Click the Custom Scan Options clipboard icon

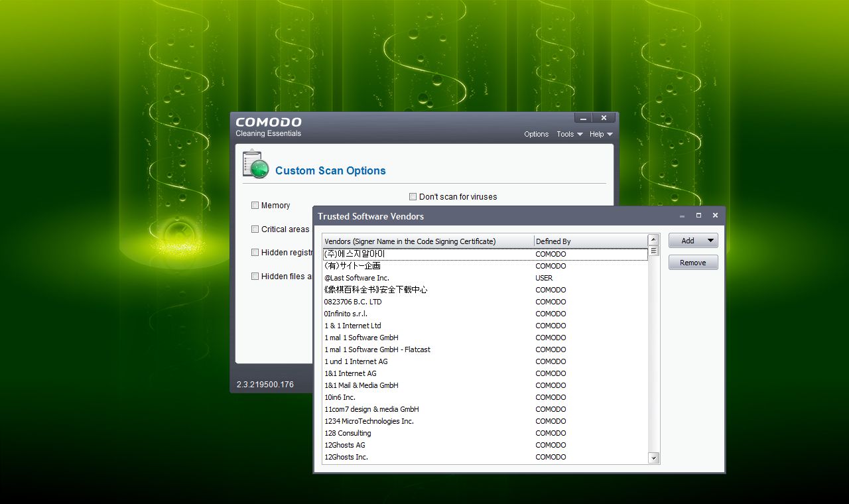pos(255,164)
